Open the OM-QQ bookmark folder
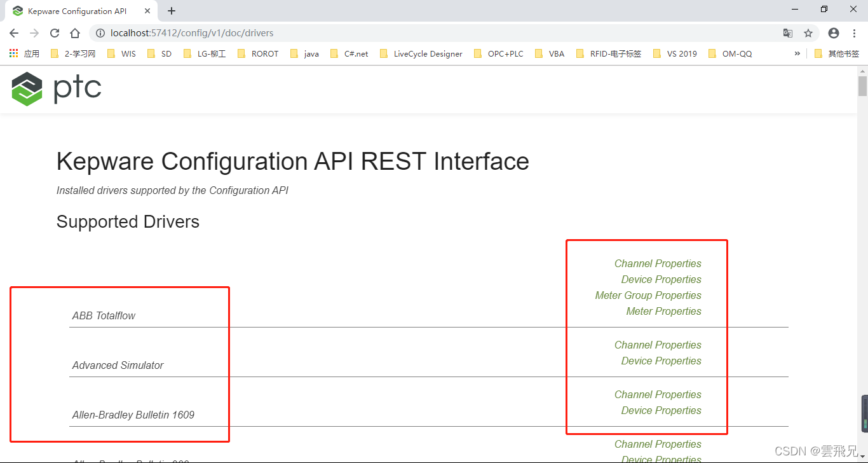This screenshot has width=868, height=463. pyautogui.click(x=730, y=53)
